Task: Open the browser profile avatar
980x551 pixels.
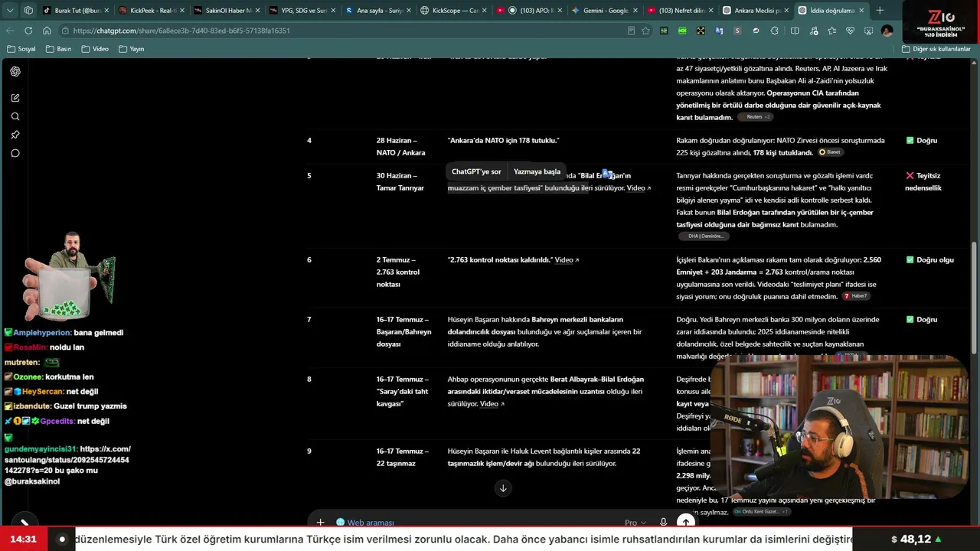Action: tap(887, 31)
